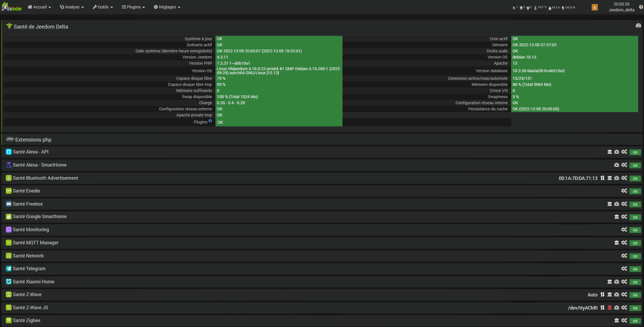Open Santé Zigbee gears configuration
644x327 pixels.
point(624,320)
